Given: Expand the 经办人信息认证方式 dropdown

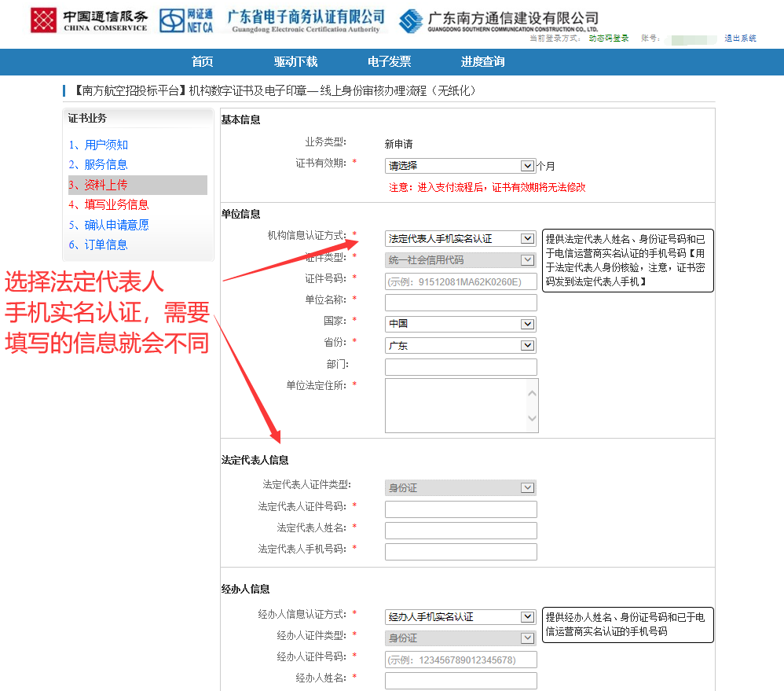Looking at the screenshot, I should point(460,617).
